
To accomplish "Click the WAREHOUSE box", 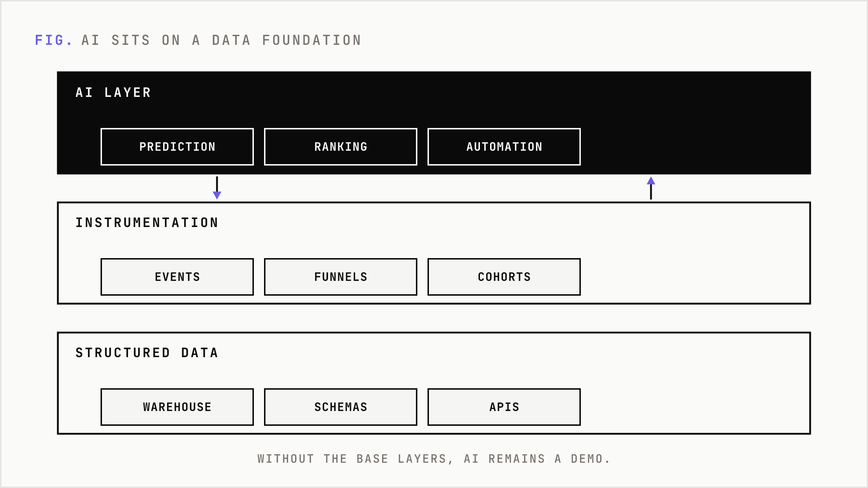I will click(177, 407).
